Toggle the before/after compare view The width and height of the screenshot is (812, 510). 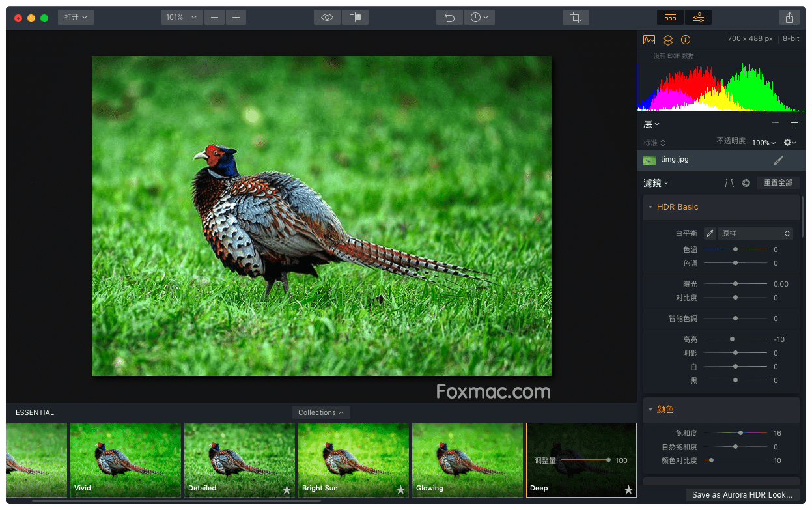point(355,18)
